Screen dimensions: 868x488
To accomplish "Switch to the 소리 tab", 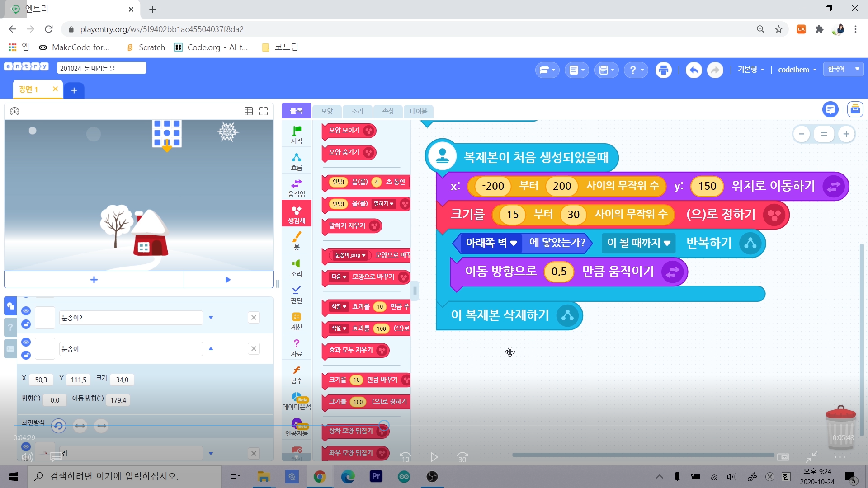I will (x=357, y=111).
